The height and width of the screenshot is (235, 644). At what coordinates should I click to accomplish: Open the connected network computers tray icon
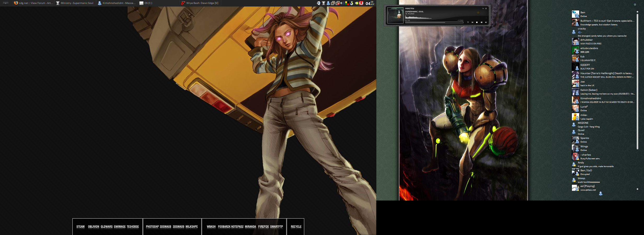tap(333, 3)
